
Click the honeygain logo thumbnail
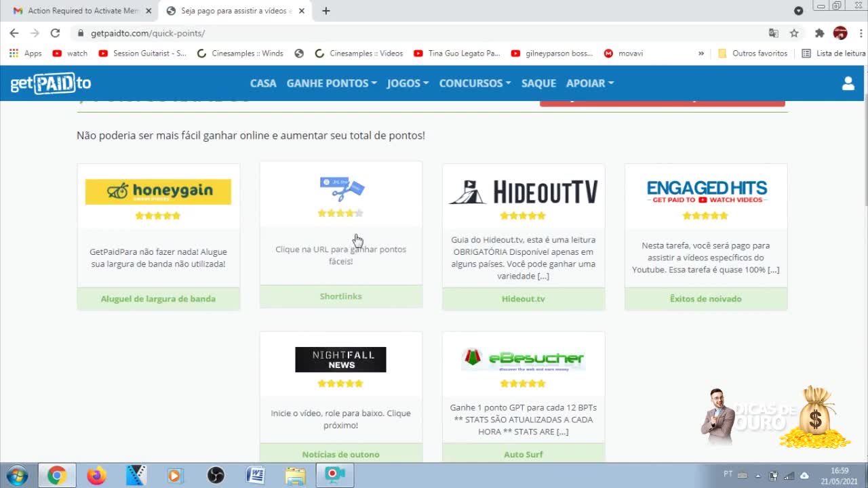point(158,192)
